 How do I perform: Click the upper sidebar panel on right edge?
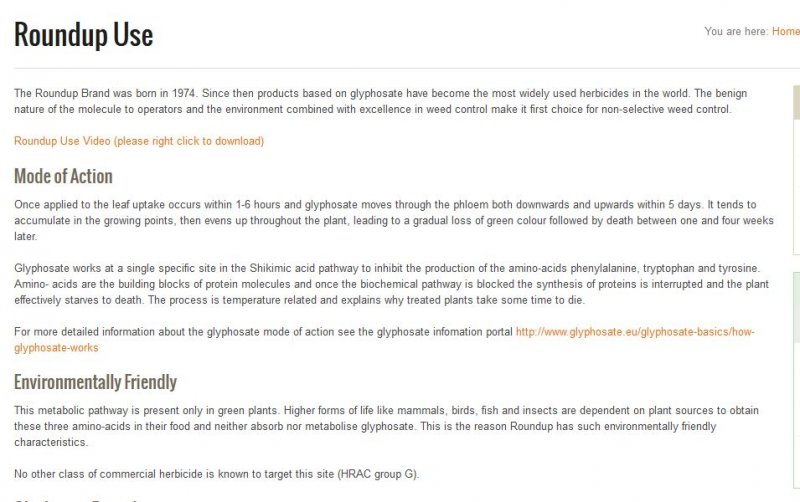(x=796, y=170)
